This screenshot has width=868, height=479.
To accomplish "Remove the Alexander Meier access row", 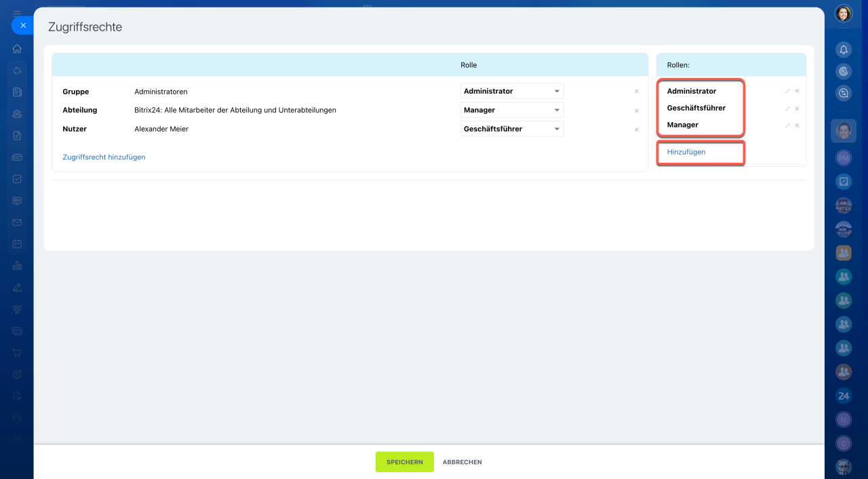I will [x=636, y=130].
